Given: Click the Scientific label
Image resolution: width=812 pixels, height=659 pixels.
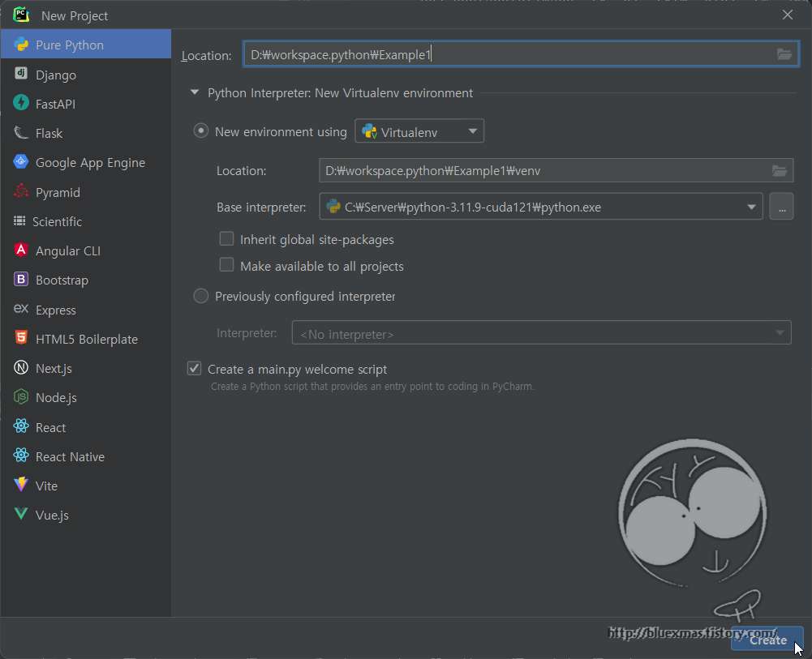Looking at the screenshot, I should click(x=57, y=221).
